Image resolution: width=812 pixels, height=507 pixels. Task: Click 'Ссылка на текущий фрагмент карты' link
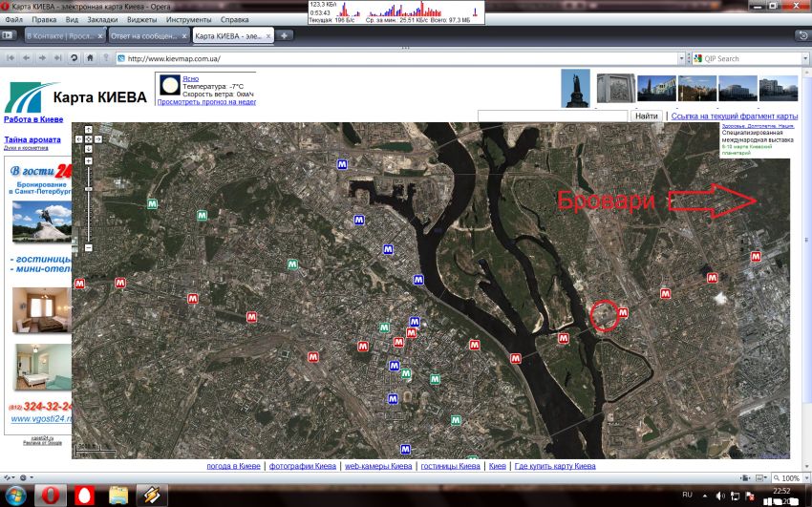pyautogui.click(x=735, y=116)
